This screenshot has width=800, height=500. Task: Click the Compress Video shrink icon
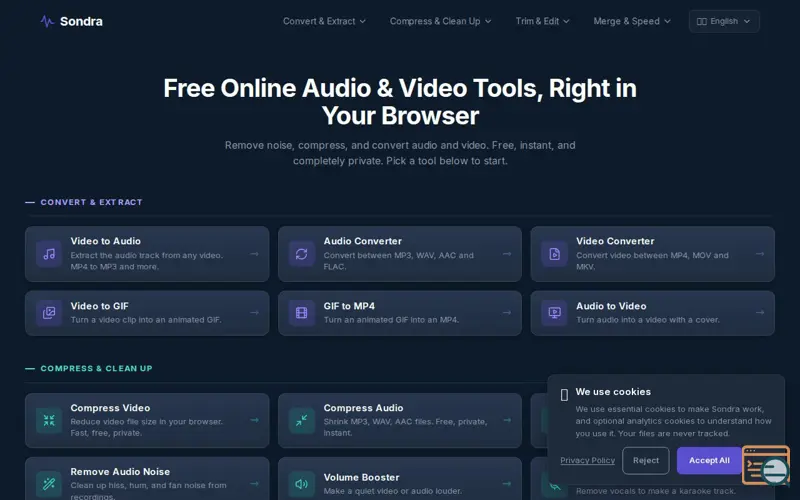49,420
